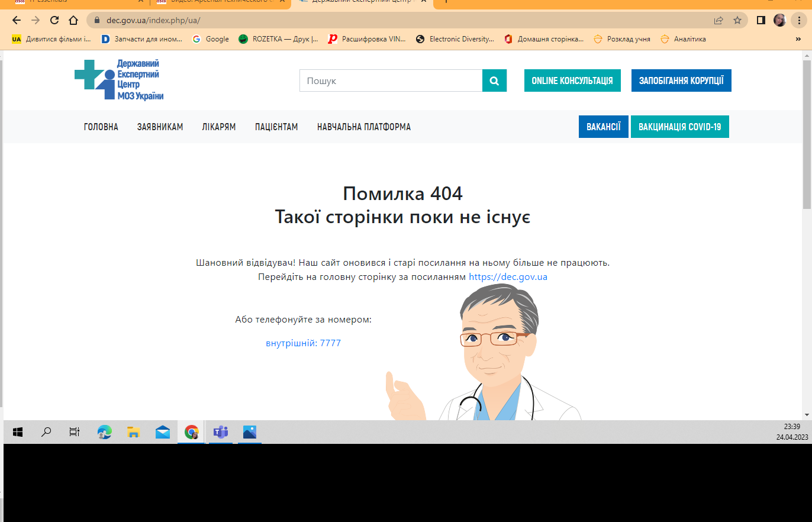Viewport: 812px width, 522px height.
Task: Open Microsoft Teams from the taskbar
Action: (221, 433)
